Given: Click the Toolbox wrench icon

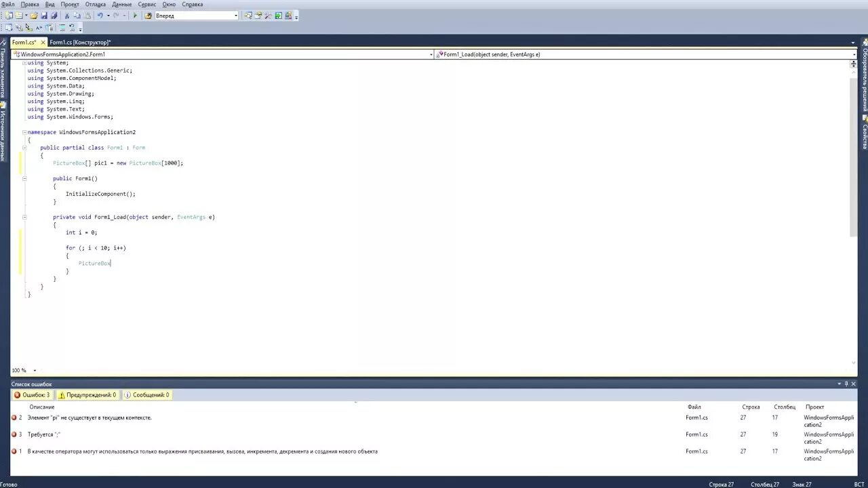Looking at the screenshot, I should click(x=269, y=16).
